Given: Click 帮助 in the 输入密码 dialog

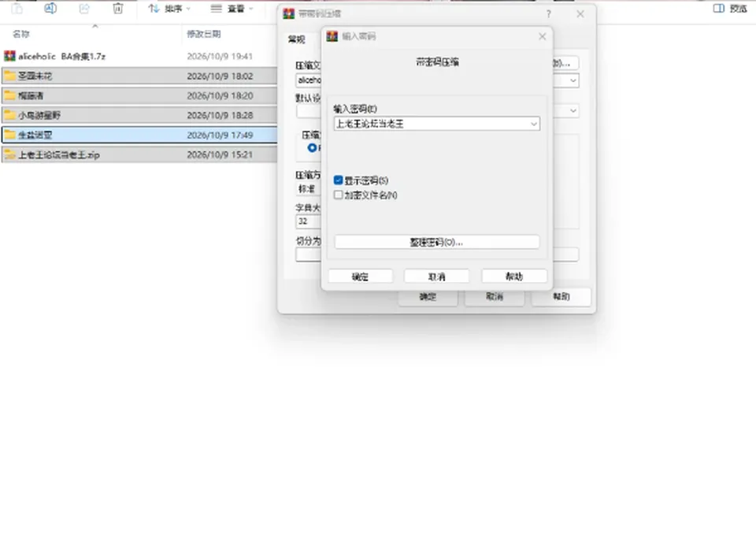Looking at the screenshot, I should click(x=514, y=276).
